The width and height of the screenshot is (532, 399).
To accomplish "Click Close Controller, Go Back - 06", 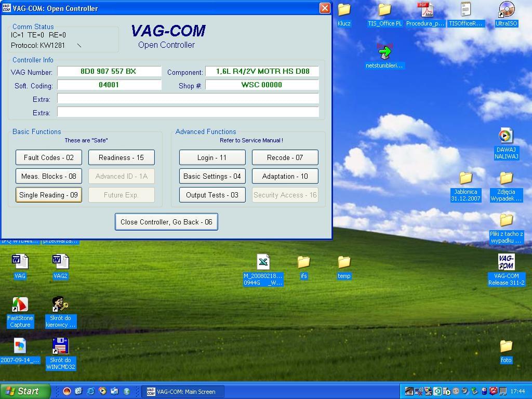I will point(166,222).
